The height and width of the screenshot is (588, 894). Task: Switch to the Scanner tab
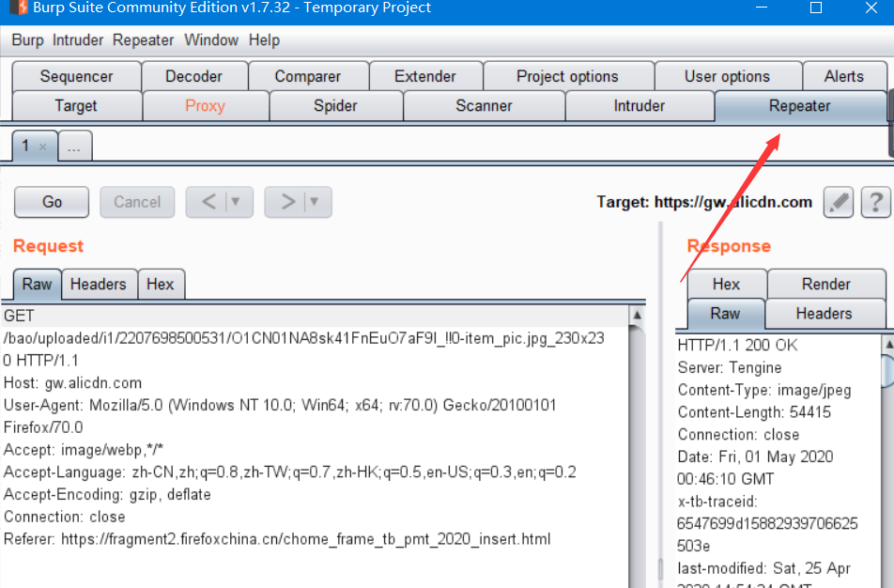coord(484,106)
